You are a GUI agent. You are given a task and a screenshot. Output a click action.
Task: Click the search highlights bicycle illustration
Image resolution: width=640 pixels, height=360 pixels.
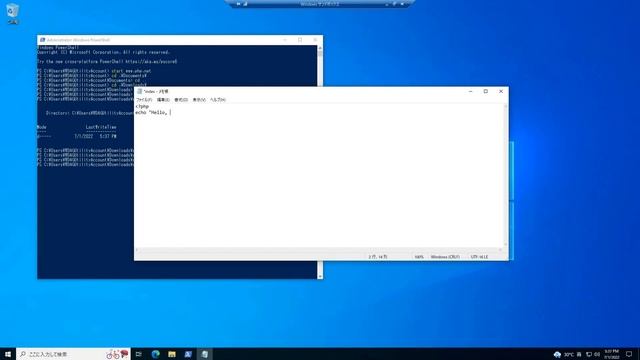tap(117, 354)
